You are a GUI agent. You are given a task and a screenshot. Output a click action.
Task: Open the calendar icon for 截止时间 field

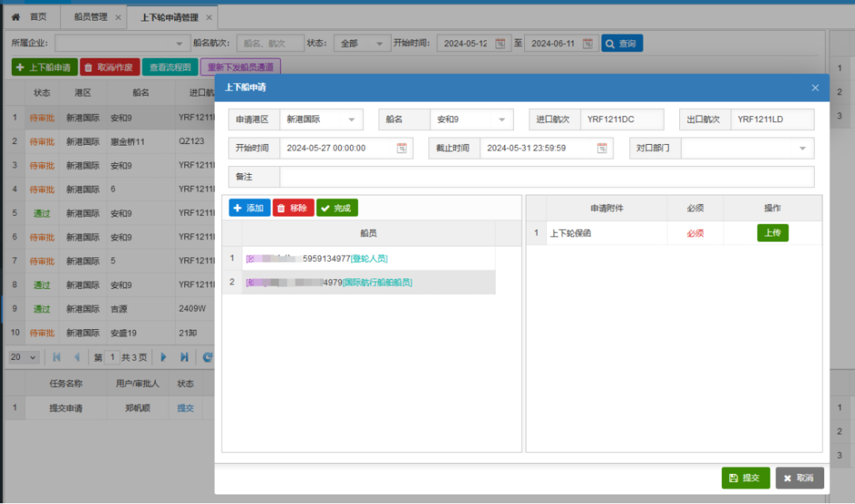click(602, 148)
